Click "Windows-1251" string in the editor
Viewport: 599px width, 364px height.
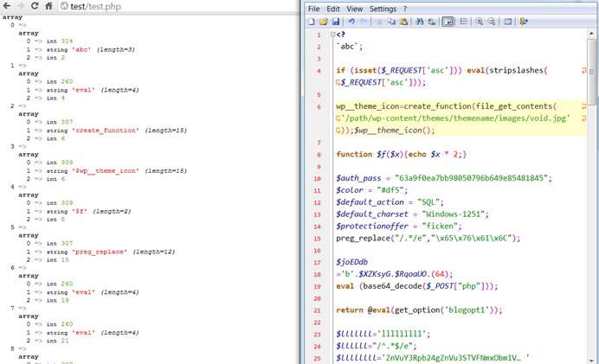coord(454,214)
